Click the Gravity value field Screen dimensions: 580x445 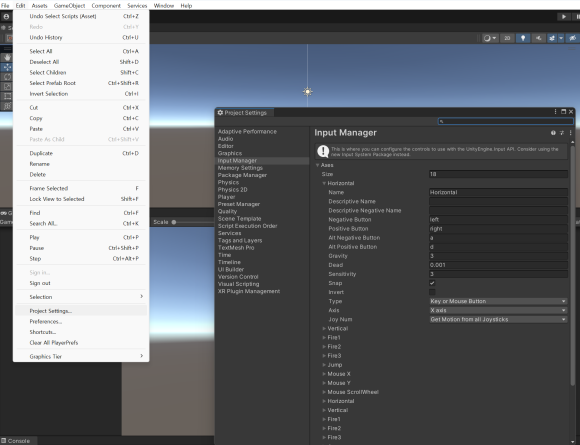tap(498, 256)
